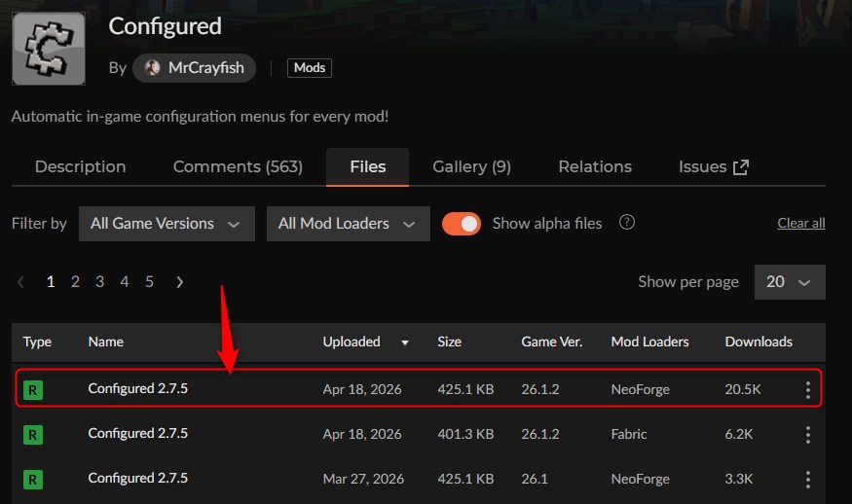Open Configured 2.7.5 file uploaded Mar 27, 2026
This screenshot has width=852, height=504.
click(138, 478)
